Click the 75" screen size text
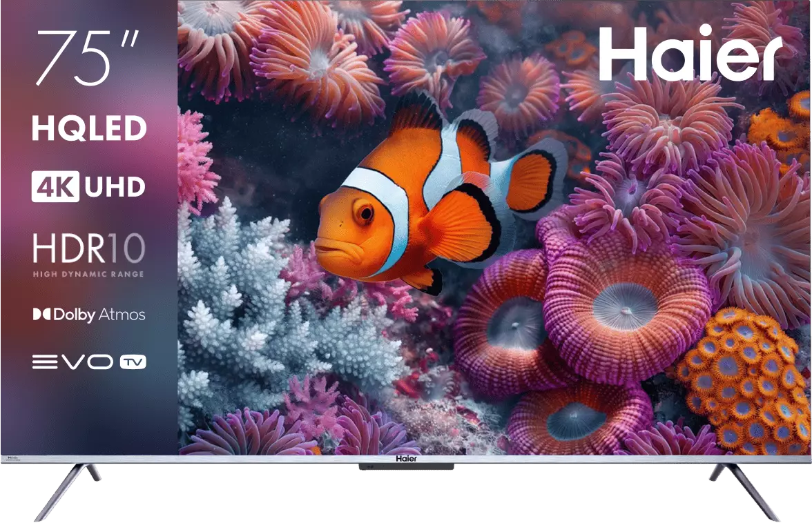812x523 pixels. tap(86, 57)
